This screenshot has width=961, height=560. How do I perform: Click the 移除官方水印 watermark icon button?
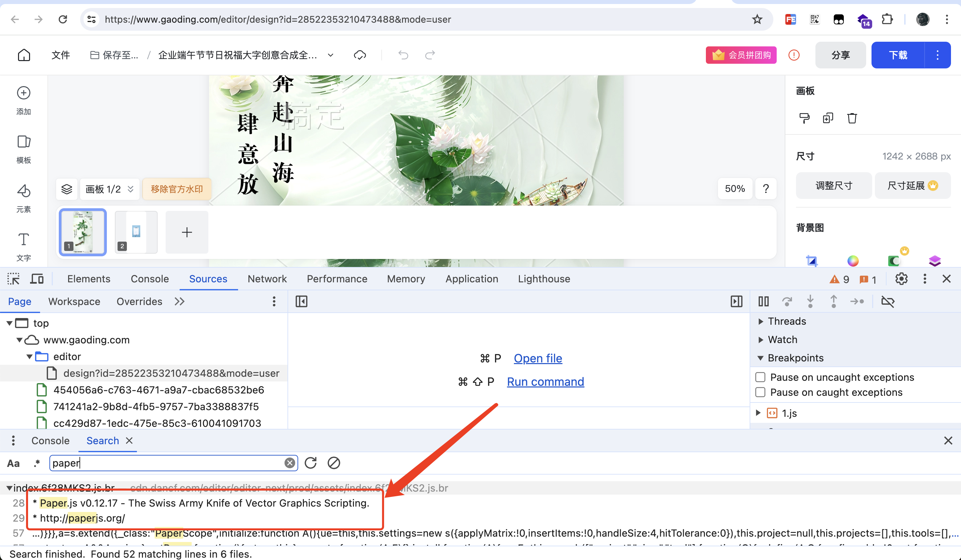pos(177,189)
